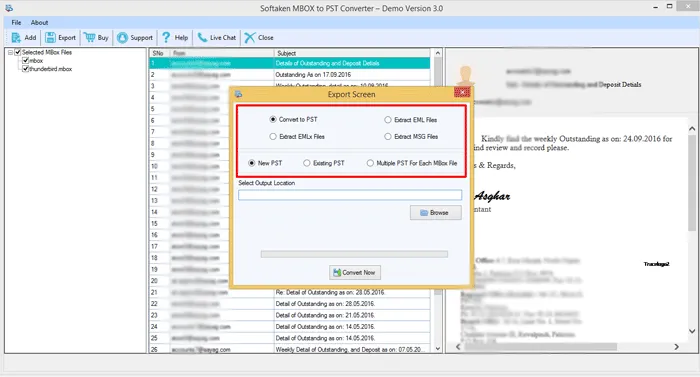
Task: Click the Convert Now button
Action: pos(355,272)
